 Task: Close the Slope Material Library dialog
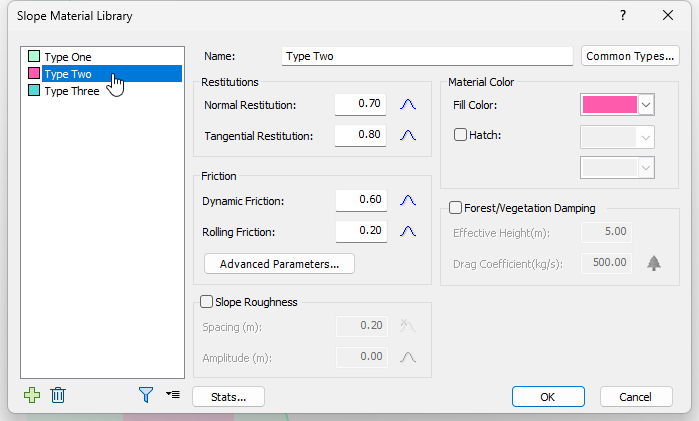point(668,16)
